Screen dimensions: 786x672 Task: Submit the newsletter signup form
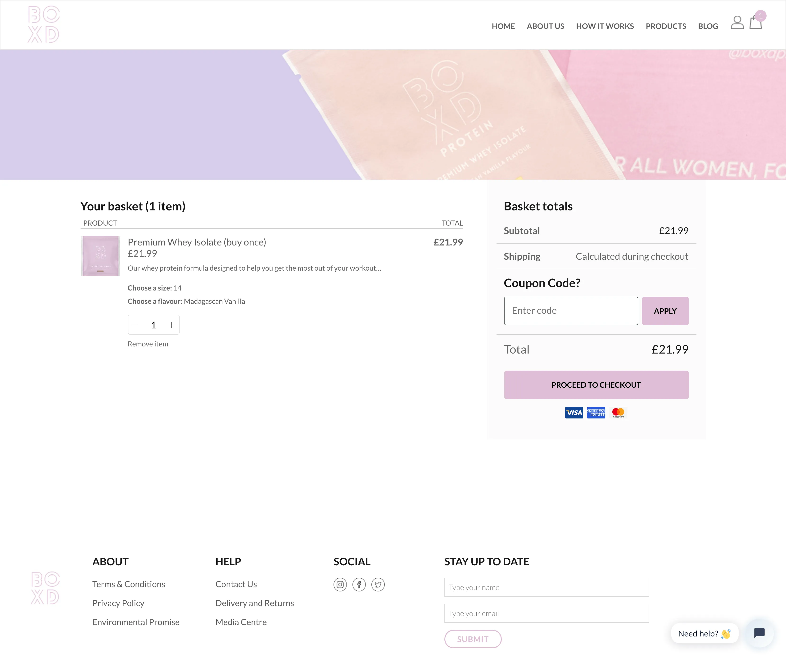(x=473, y=639)
